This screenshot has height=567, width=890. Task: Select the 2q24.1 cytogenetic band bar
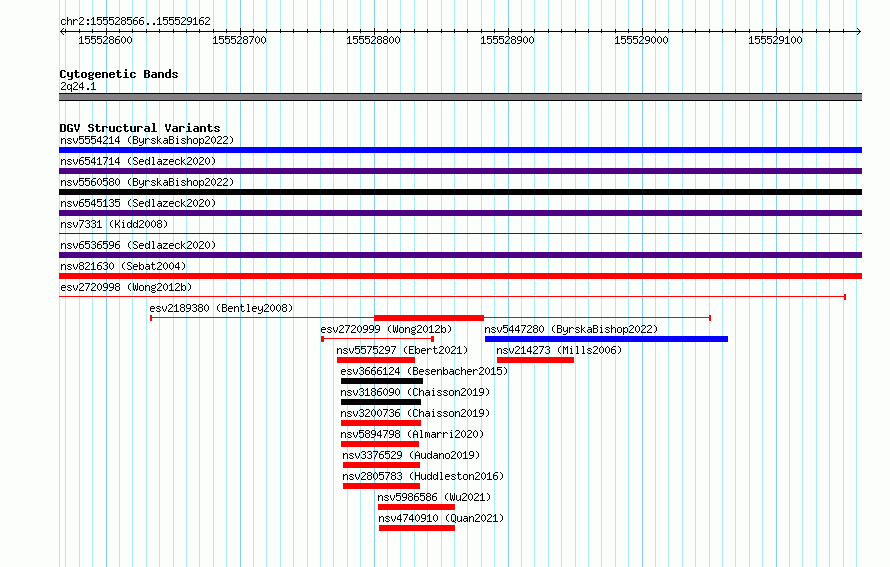460,97
